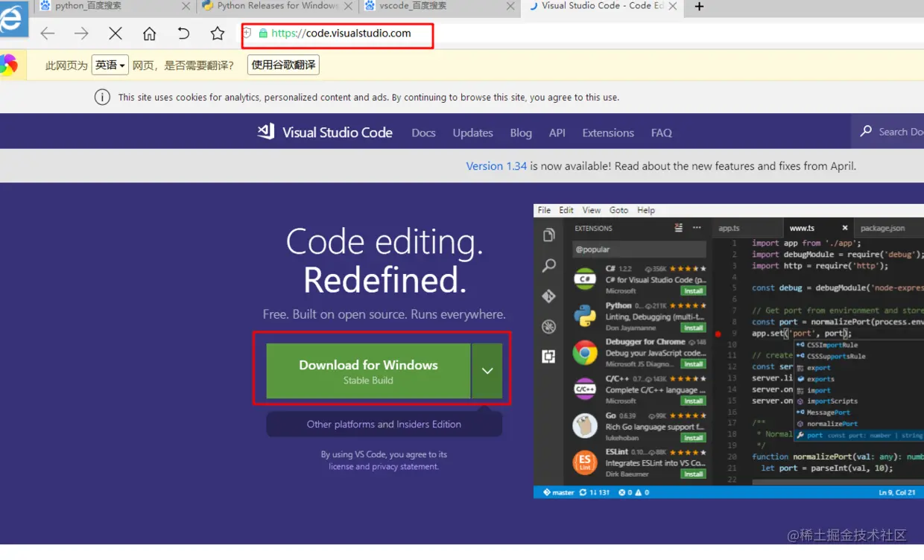Open Blog in the site navigation
Image resolution: width=924 pixels, height=560 pixels.
521,133
